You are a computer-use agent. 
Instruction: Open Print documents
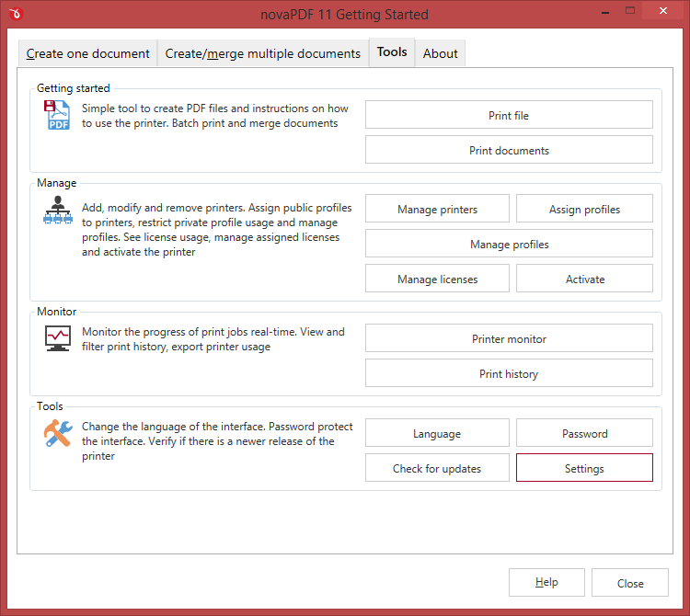tap(509, 150)
